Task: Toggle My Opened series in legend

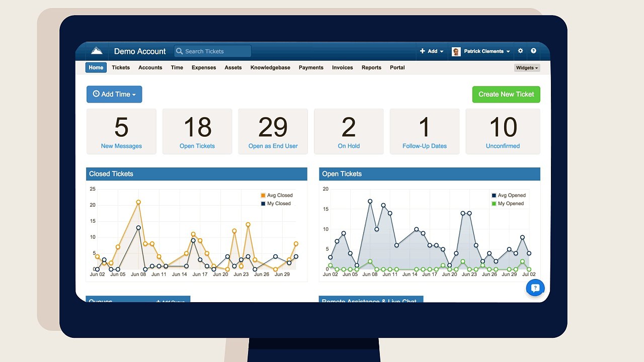Action: pos(507,204)
